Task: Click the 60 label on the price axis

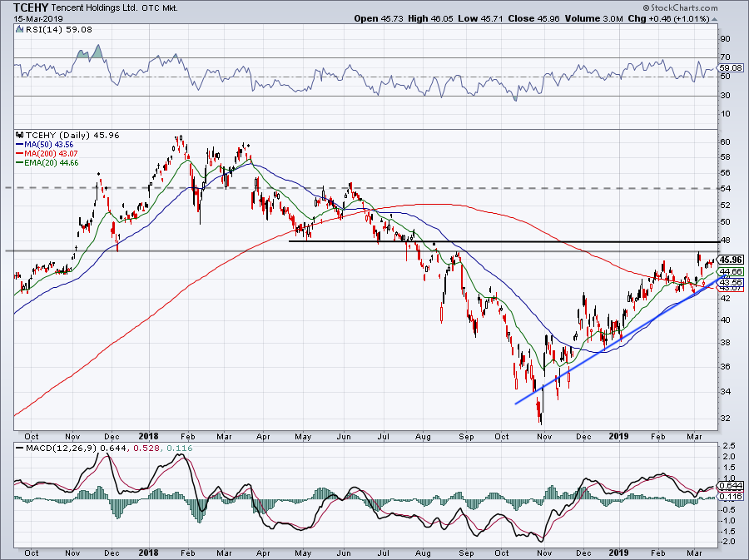Action: click(725, 141)
